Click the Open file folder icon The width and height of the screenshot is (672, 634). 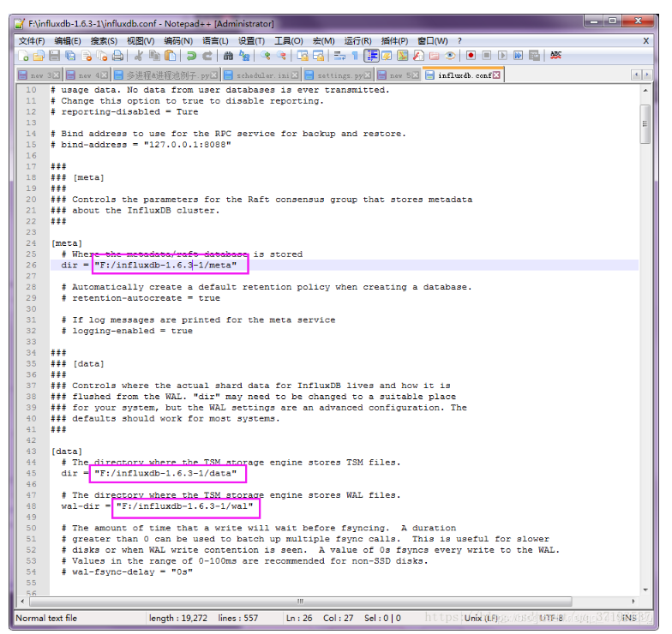click(x=39, y=56)
